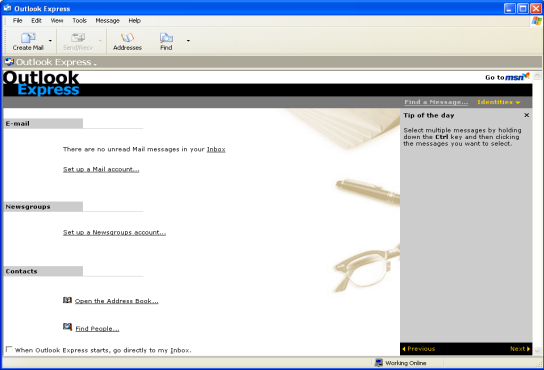
Task: Open the Edit menu
Action: 36,20
